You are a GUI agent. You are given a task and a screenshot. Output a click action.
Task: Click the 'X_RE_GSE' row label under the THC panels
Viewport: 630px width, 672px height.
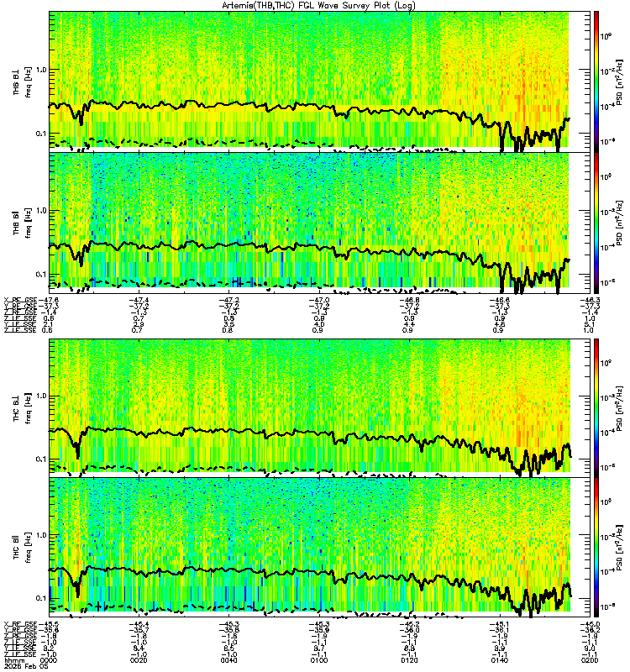[20, 624]
